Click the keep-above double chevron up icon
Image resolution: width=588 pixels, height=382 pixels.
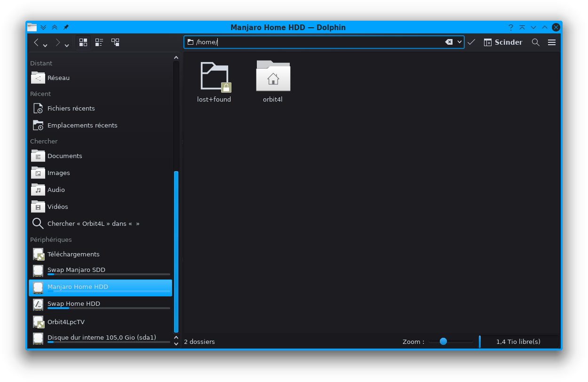point(55,27)
